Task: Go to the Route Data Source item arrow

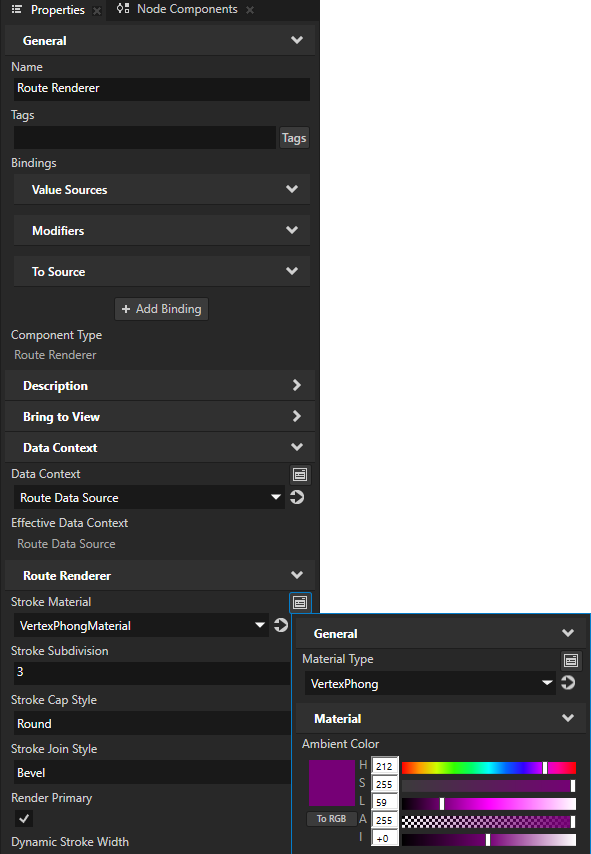Action: pos(297,497)
